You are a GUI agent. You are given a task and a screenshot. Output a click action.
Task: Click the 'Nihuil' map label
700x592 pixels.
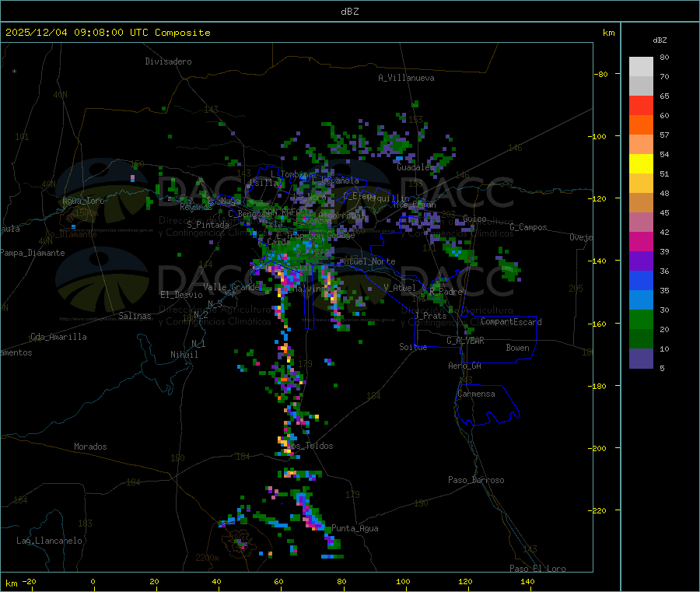tap(184, 355)
